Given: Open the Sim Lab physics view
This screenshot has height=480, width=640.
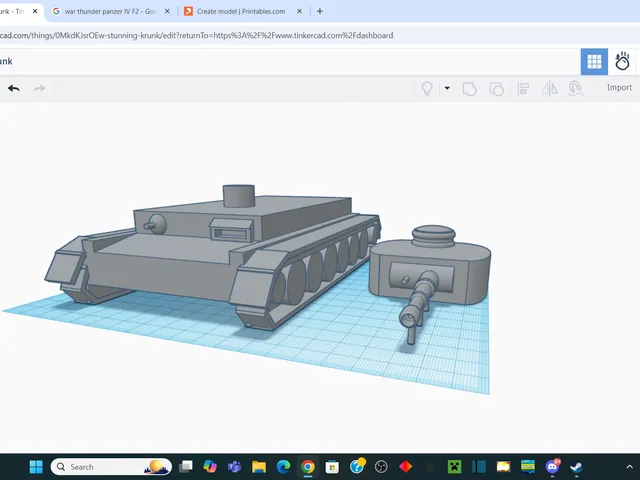Looking at the screenshot, I should (622, 62).
